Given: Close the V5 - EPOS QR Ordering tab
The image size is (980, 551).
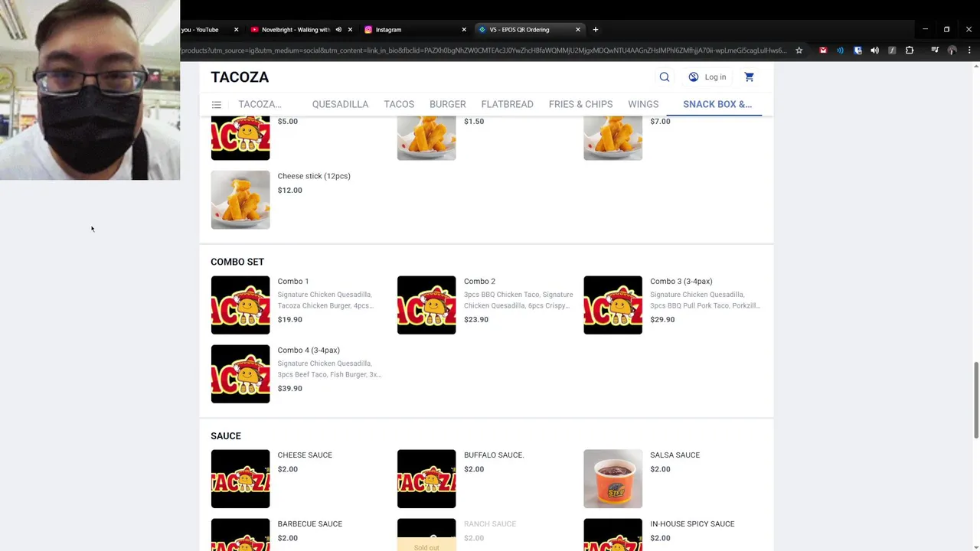Looking at the screenshot, I should [x=578, y=30].
